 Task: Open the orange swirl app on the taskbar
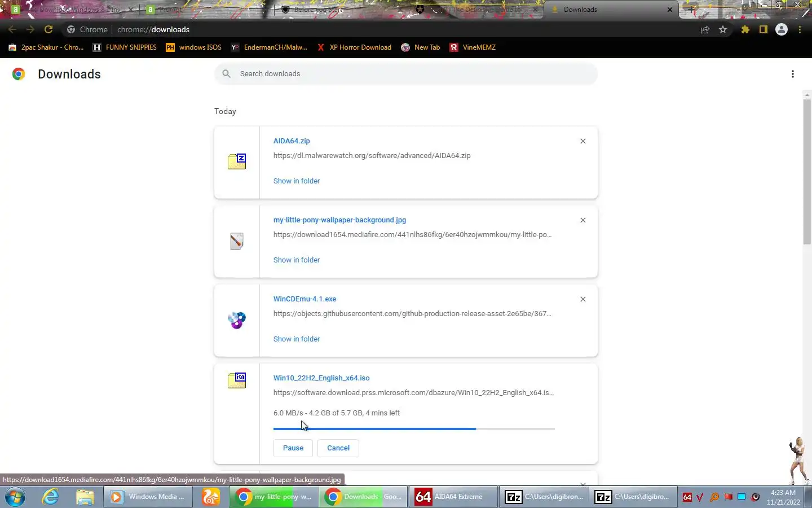[x=211, y=497]
